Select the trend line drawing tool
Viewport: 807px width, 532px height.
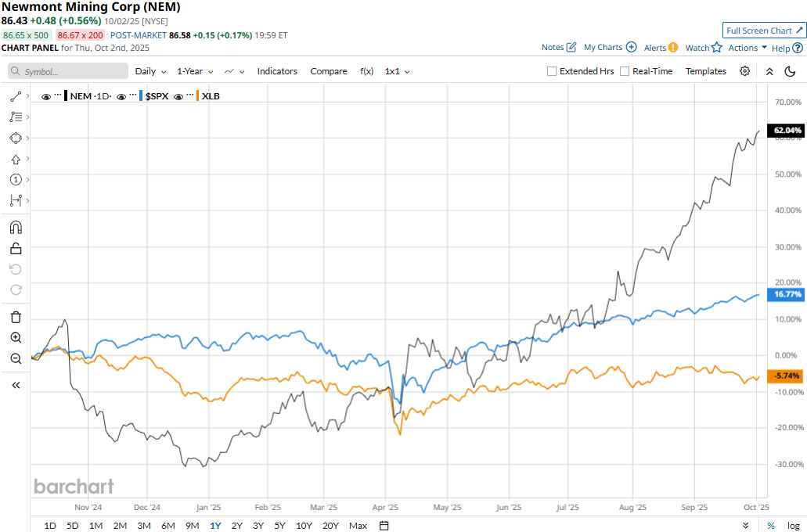16,96
